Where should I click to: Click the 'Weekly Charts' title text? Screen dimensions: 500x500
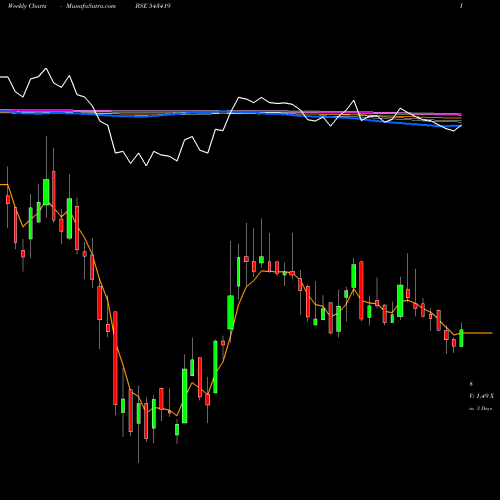(27, 6)
